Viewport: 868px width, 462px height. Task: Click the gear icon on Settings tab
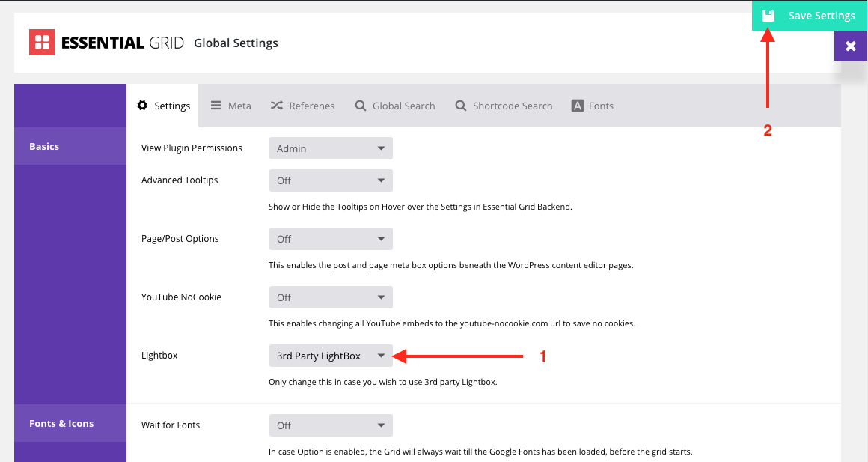tap(142, 106)
